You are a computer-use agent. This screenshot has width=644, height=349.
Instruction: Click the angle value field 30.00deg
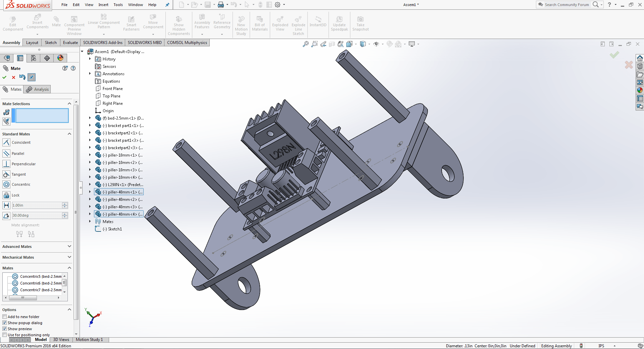[x=37, y=215]
